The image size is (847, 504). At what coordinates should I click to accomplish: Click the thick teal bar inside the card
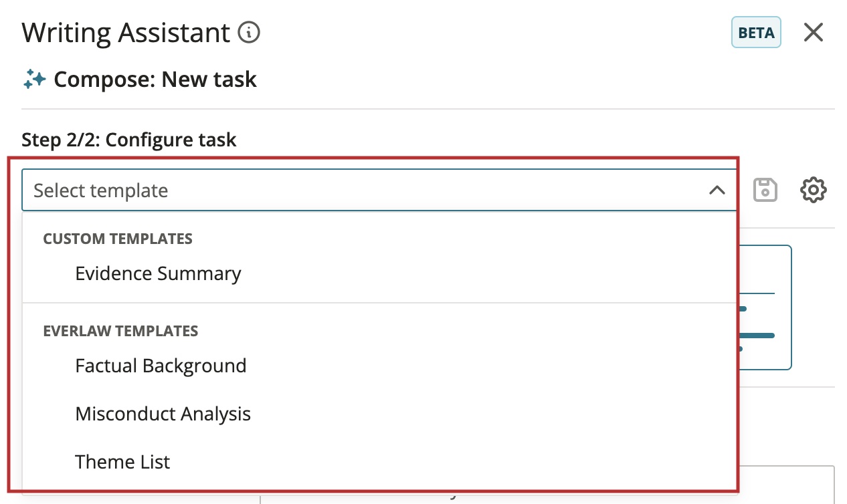tap(757, 335)
